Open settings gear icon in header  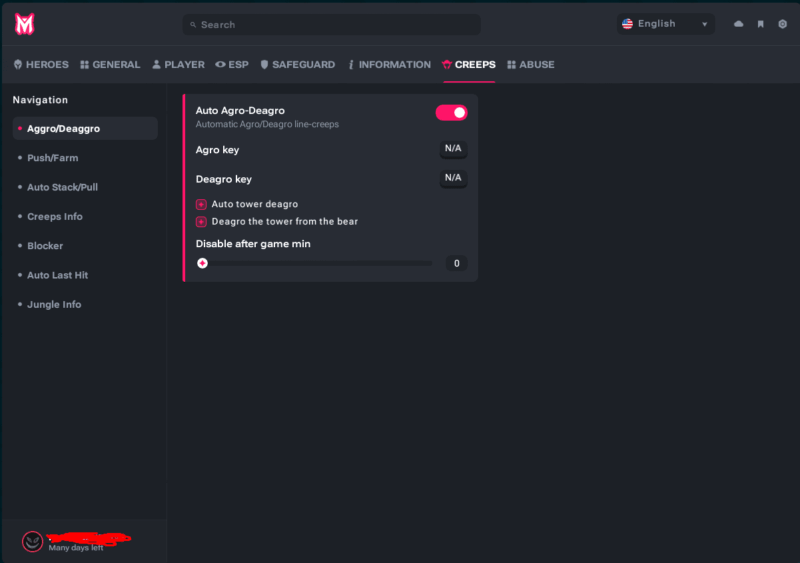782,24
